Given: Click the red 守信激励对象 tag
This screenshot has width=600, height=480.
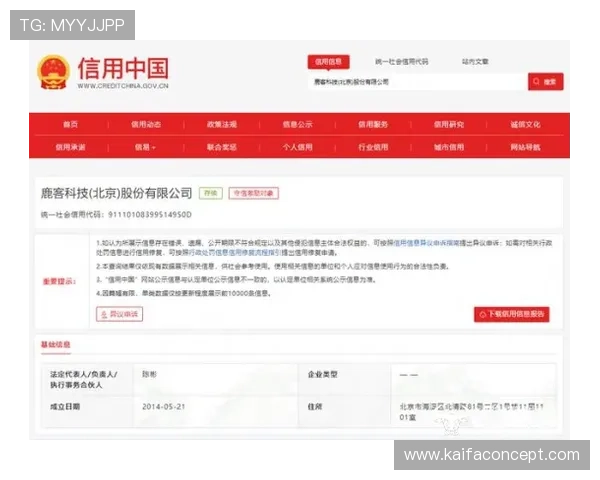Looking at the screenshot, I should coord(254,193).
